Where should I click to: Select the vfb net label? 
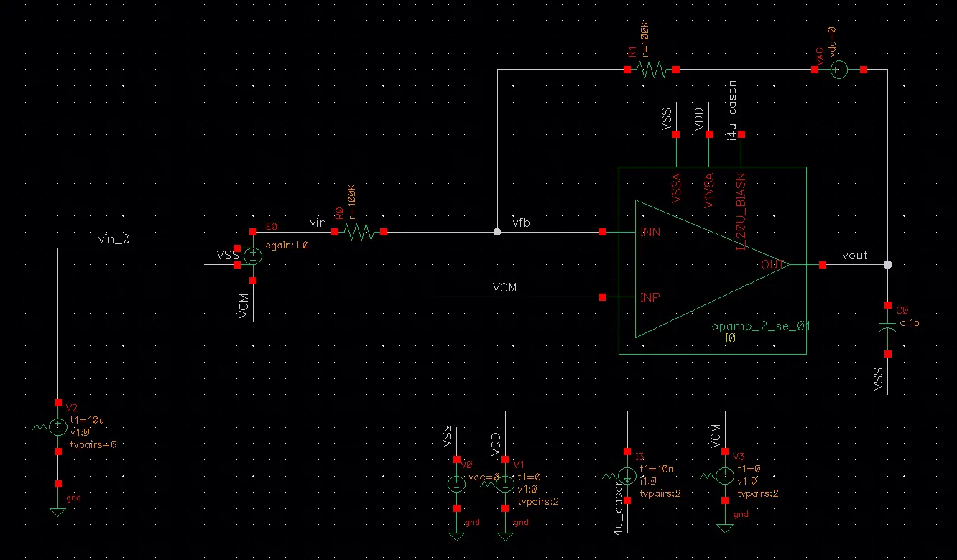522,223
